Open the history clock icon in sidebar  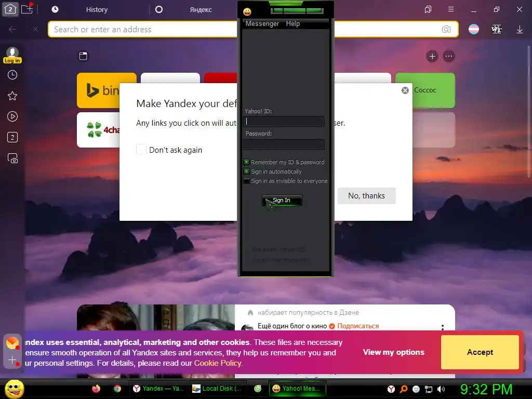point(12,75)
